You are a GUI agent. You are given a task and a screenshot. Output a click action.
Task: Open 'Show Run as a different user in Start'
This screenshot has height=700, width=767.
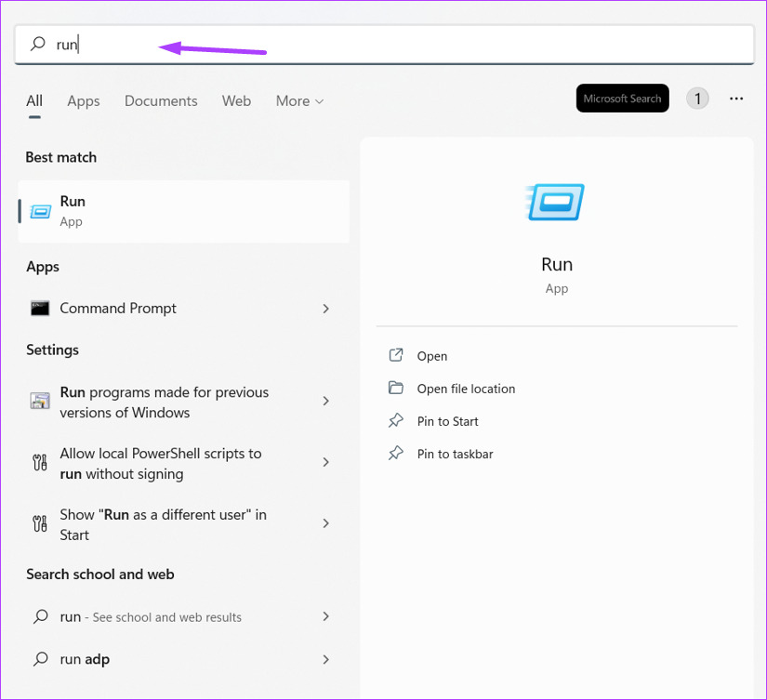[x=183, y=524]
